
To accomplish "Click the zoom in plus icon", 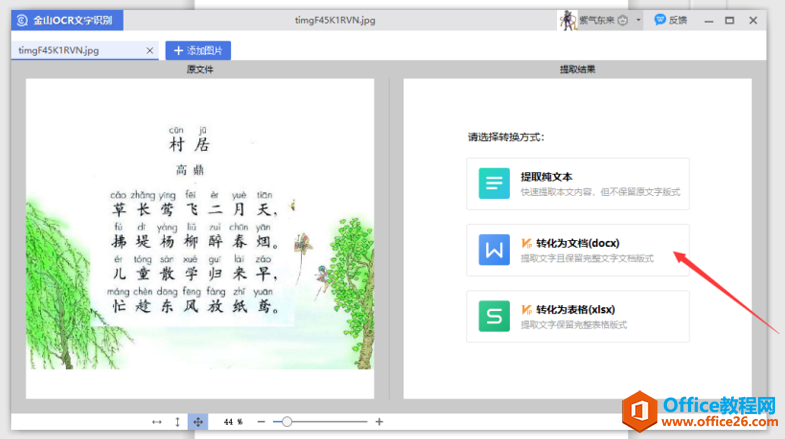I will click(379, 422).
